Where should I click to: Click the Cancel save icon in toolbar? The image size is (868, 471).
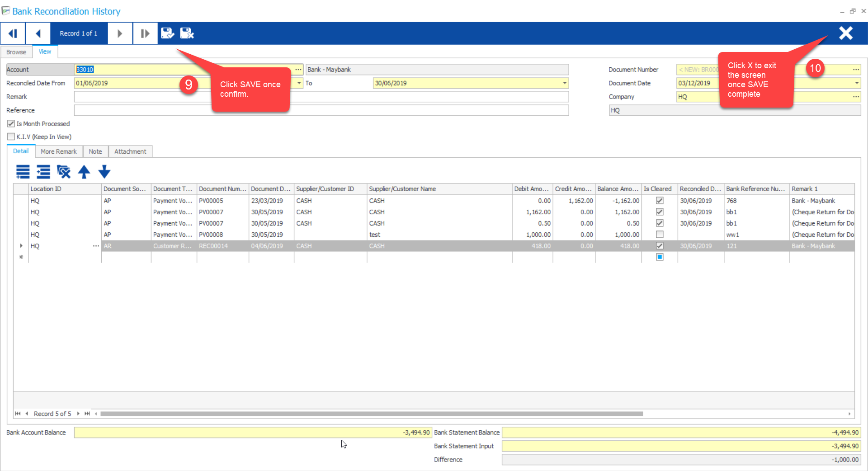[187, 33]
